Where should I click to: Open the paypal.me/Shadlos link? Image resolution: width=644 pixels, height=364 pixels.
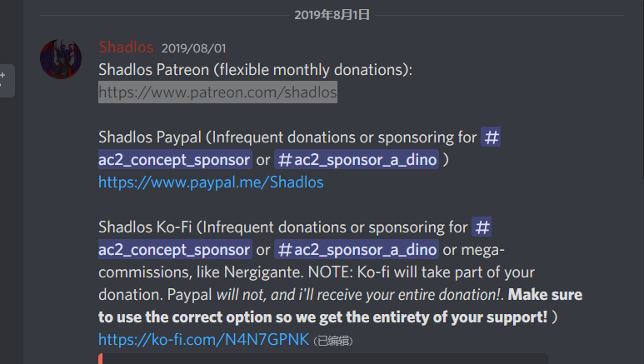click(211, 182)
